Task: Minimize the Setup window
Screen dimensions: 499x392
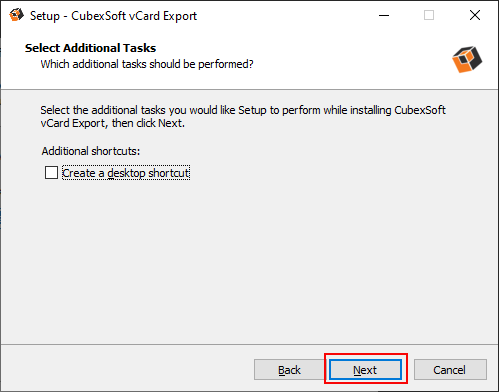Action: (384, 15)
